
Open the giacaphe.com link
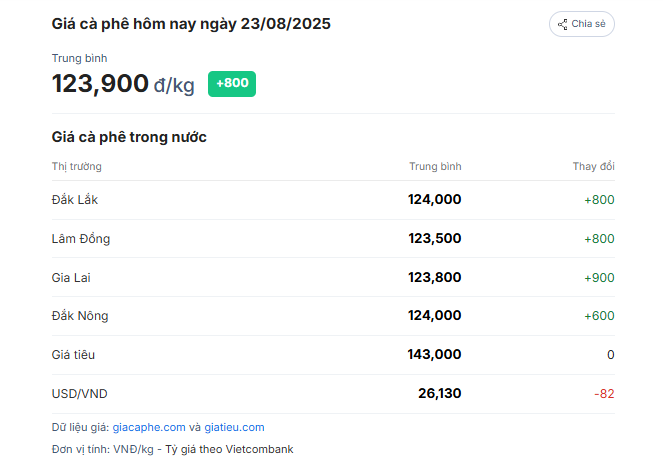149,427
